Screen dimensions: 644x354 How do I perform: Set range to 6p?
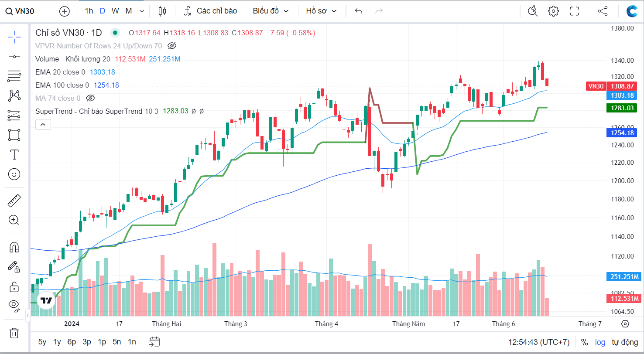coord(72,342)
